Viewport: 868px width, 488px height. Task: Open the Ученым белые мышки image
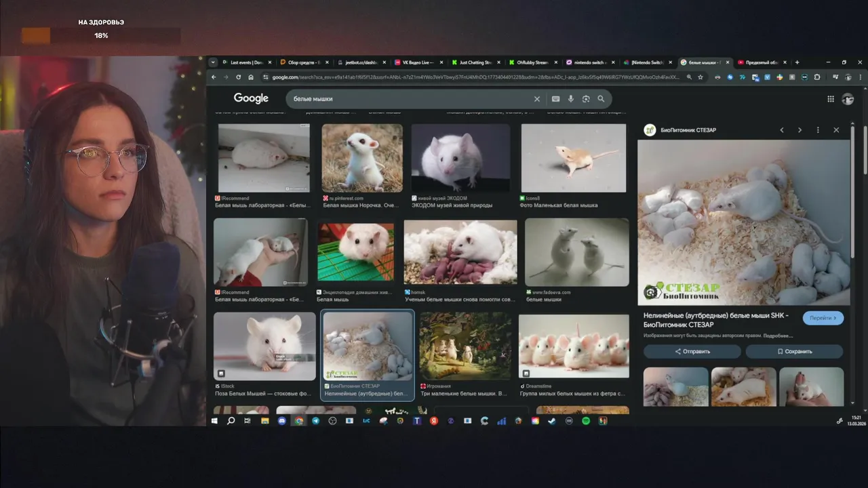460,252
